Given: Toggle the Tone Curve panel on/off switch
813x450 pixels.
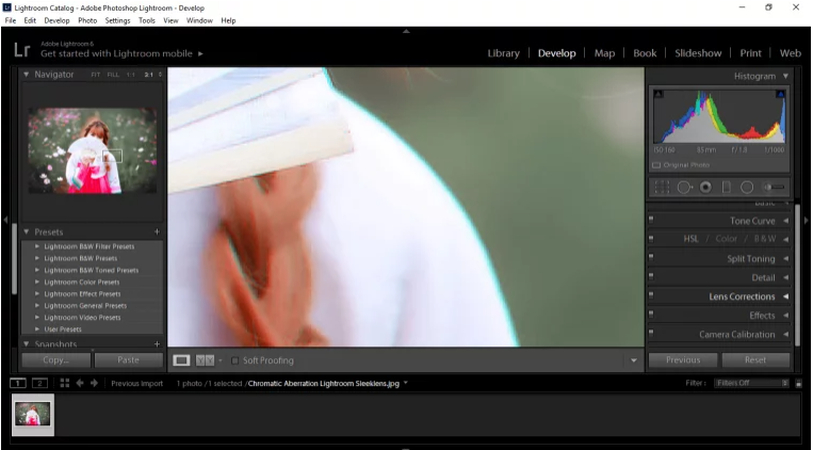Looking at the screenshot, I should (x=651, y=220).
